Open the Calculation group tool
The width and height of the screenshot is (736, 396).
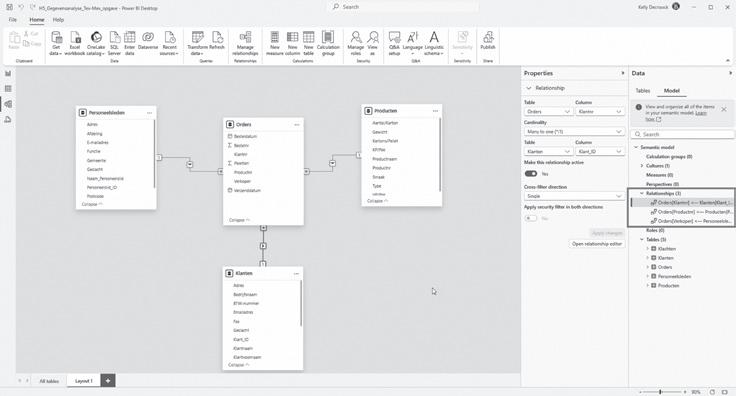[328, 43]
